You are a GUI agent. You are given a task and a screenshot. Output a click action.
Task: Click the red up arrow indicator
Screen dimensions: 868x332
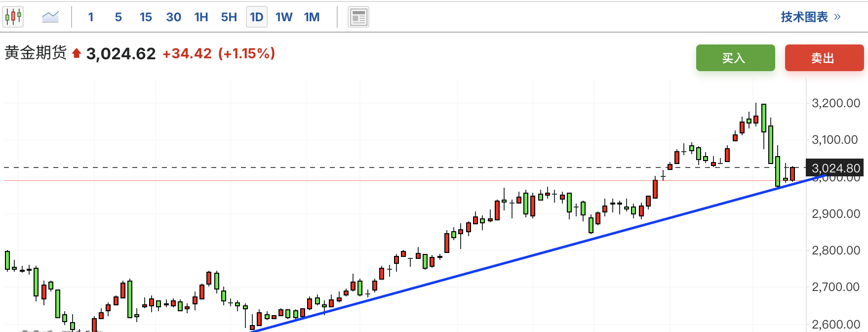click(x=76, y=53)
